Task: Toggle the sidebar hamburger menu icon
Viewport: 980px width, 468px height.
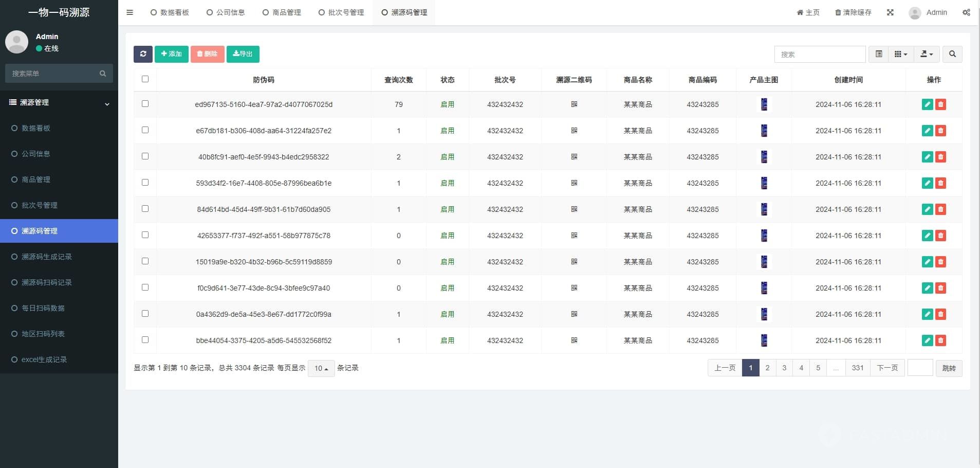Action: [x=130, y=12]
